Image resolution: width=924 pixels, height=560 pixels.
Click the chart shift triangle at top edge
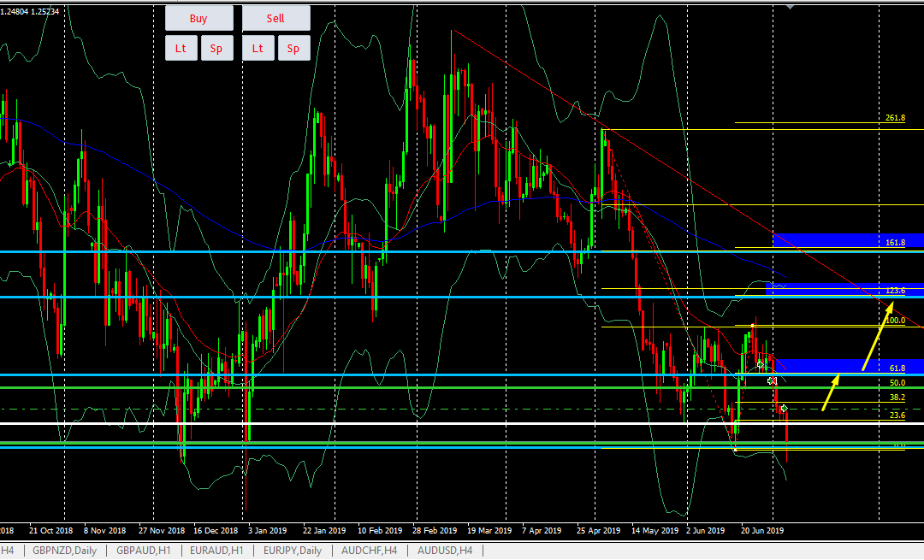790,4
